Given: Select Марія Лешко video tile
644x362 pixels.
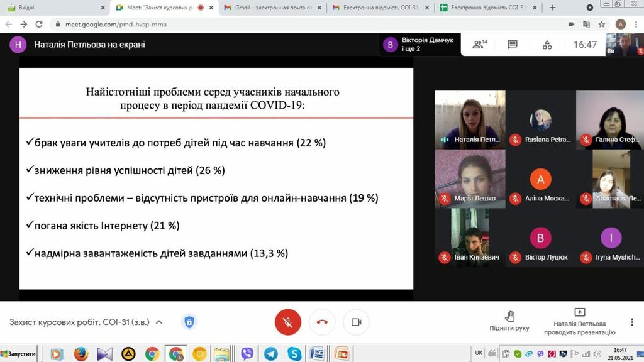Looking at the screenshot, I should 470,178.
